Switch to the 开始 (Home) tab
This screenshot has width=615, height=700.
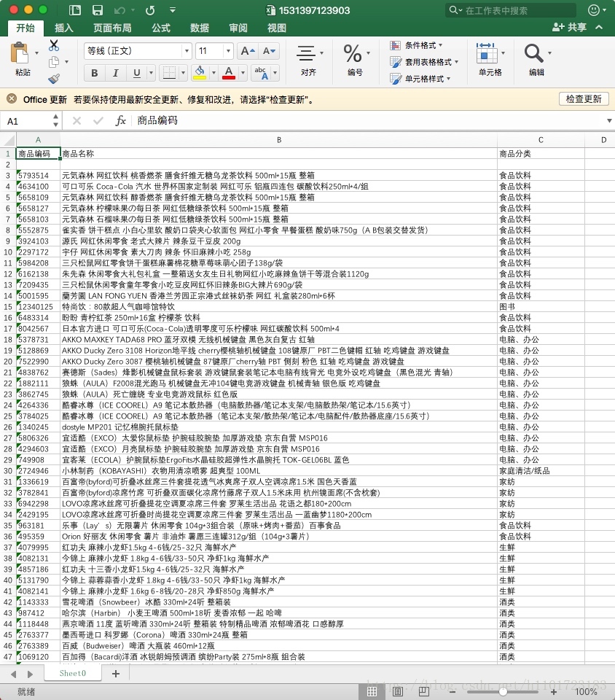pyautogui.click(x=26, y=28)
